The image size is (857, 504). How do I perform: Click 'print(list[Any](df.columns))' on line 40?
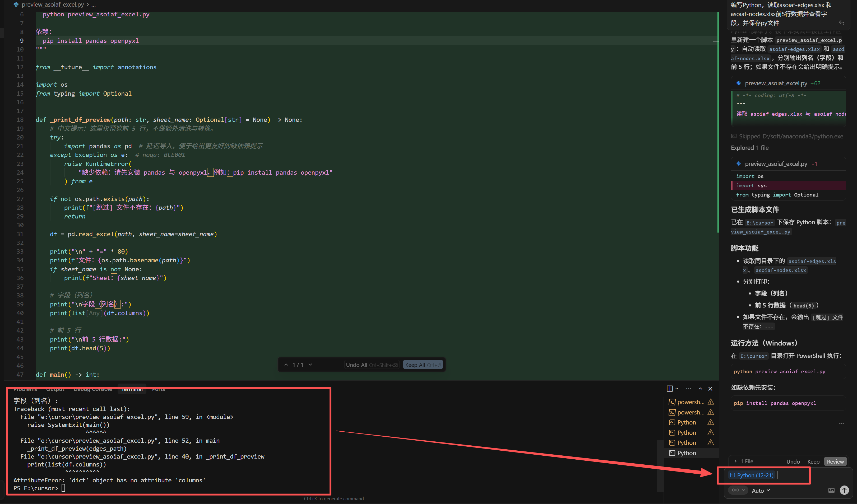(100, 313)
